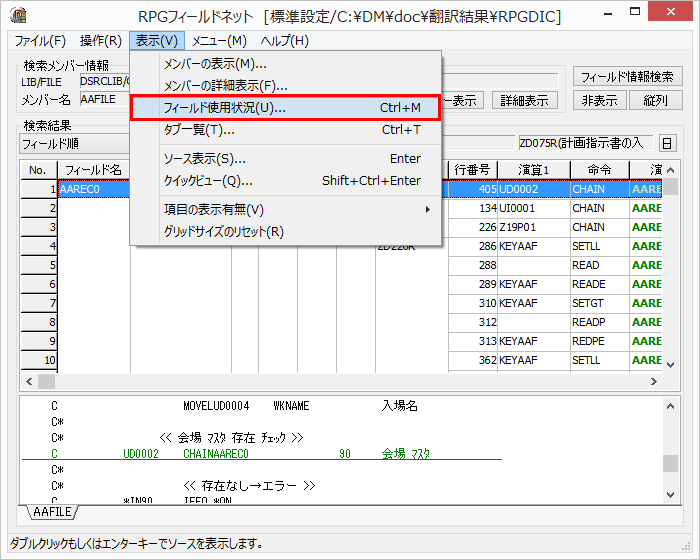
Task: Click the READE command cell
Action: pyautogui.click(x=600, y=284)
